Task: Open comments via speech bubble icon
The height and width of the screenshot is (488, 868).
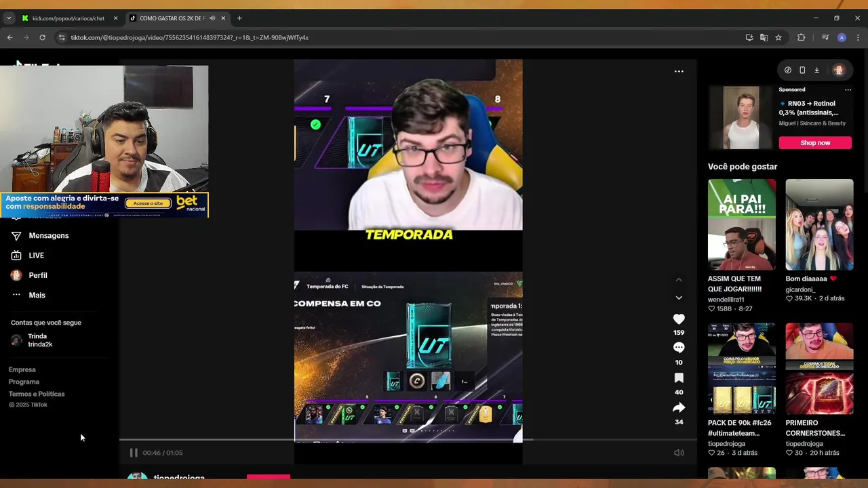Action: pyautogui.click(x=679, y=347)
